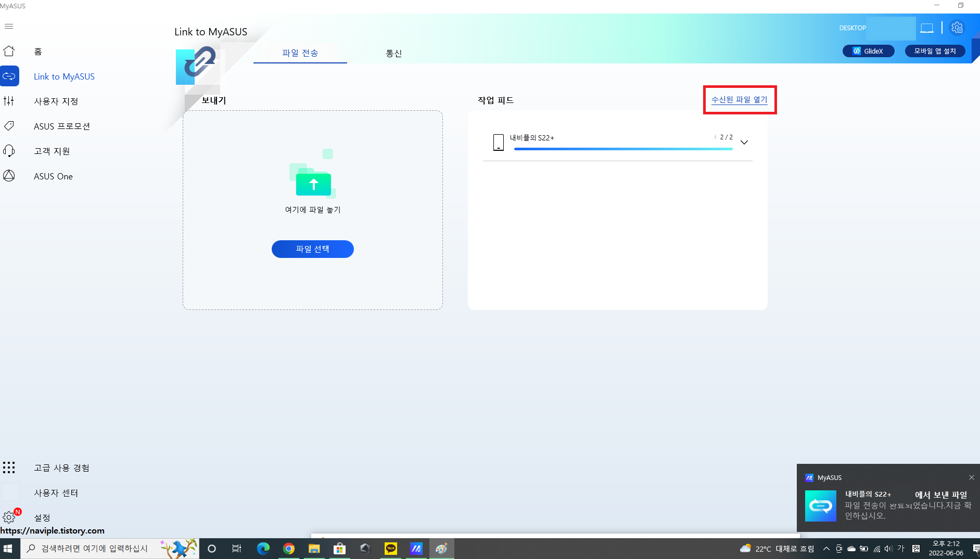Open File Explorer from taskbar
The height and width of the screenshot is (559, 980).
314,549
